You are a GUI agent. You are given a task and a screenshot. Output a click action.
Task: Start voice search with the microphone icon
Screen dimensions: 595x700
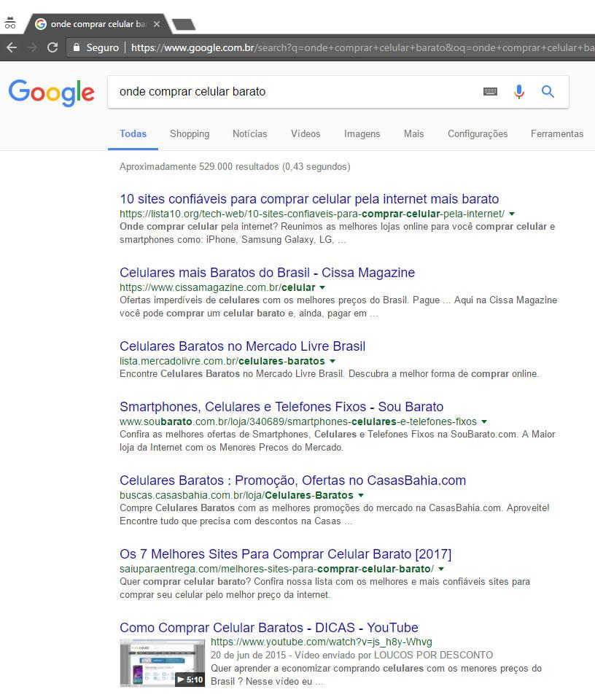[519, 92]
